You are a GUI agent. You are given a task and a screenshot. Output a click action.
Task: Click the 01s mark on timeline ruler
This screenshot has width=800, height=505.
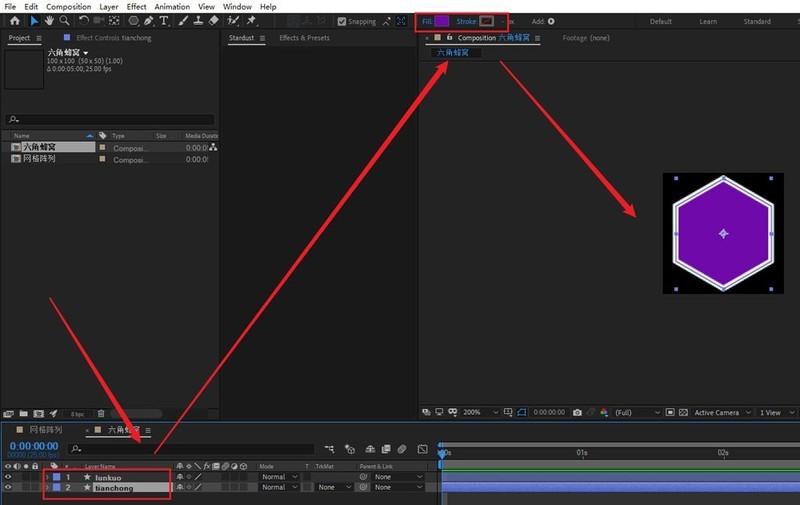pyautogui.click(x=582, y=453)
